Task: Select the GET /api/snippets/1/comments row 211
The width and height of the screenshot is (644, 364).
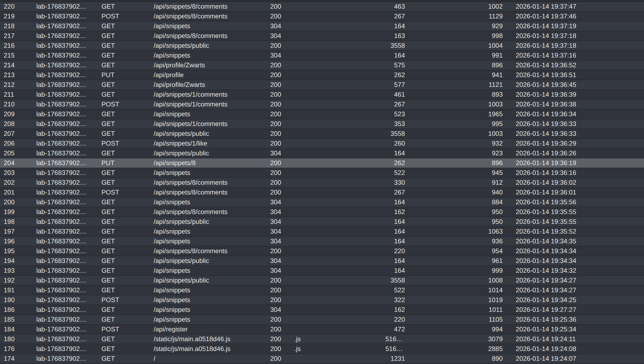Action: (x=190, y=94)
